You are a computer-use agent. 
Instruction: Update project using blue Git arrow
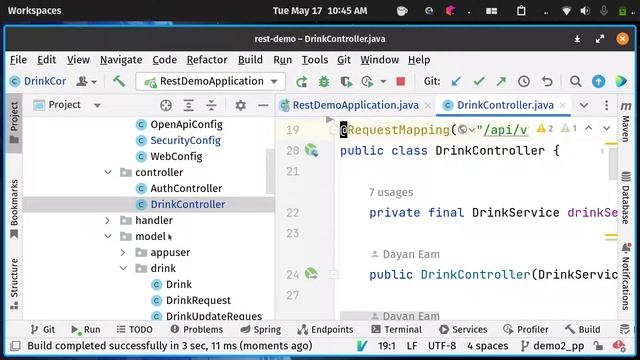tap(456, 82)
